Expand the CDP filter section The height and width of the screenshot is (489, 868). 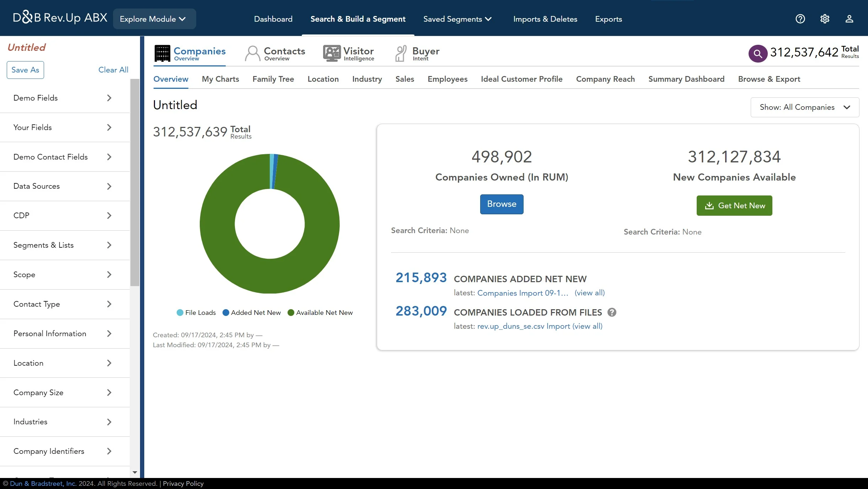coord(65,216)
